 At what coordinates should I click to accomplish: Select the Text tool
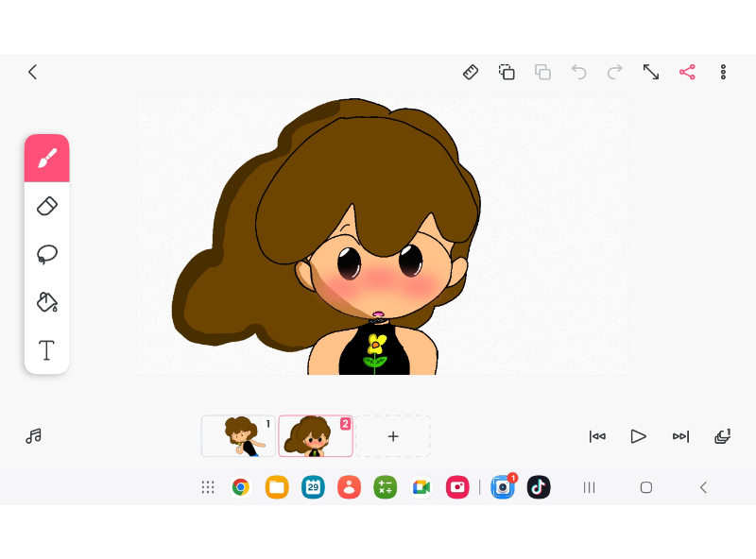point(47,350)
